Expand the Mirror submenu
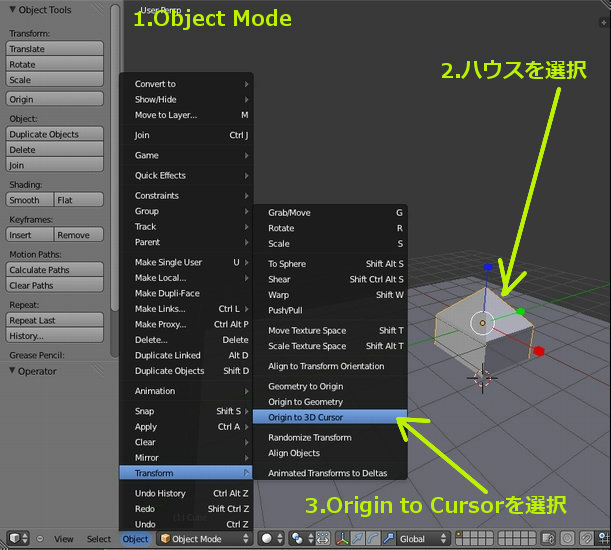 click(x=187, y=458)
